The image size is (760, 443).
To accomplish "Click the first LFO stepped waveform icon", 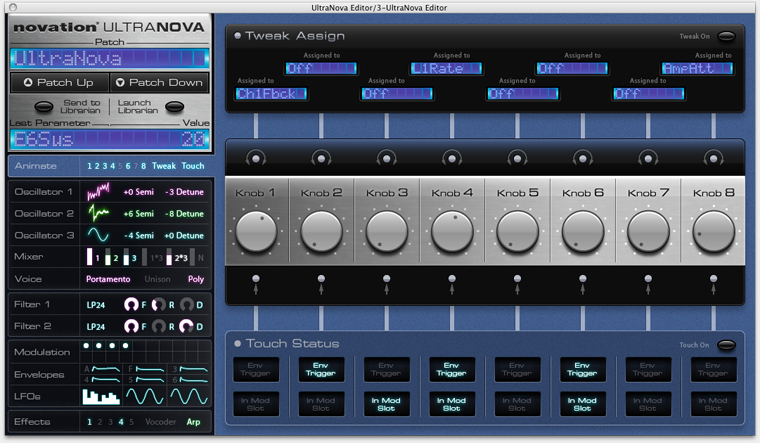I will [101, 396].
